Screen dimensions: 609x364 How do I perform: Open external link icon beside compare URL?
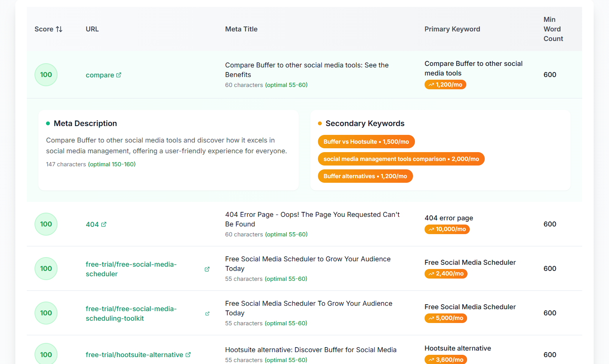[119, 75]
